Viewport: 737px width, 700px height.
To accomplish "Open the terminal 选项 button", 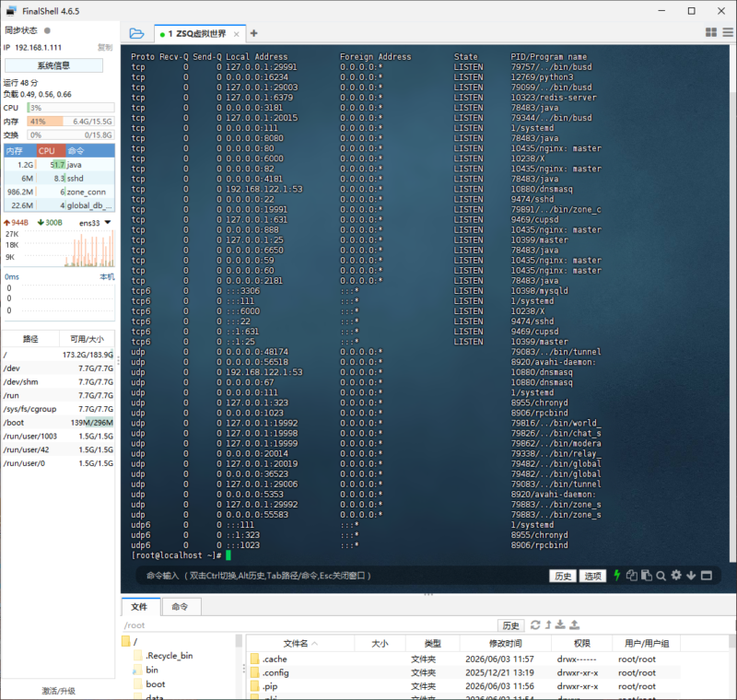I will [592, 576].
